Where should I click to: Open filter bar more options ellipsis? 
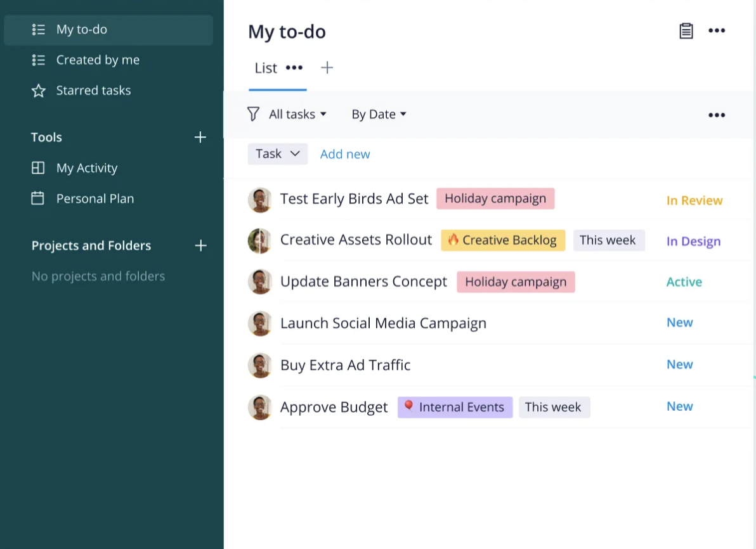click(717, 115)
